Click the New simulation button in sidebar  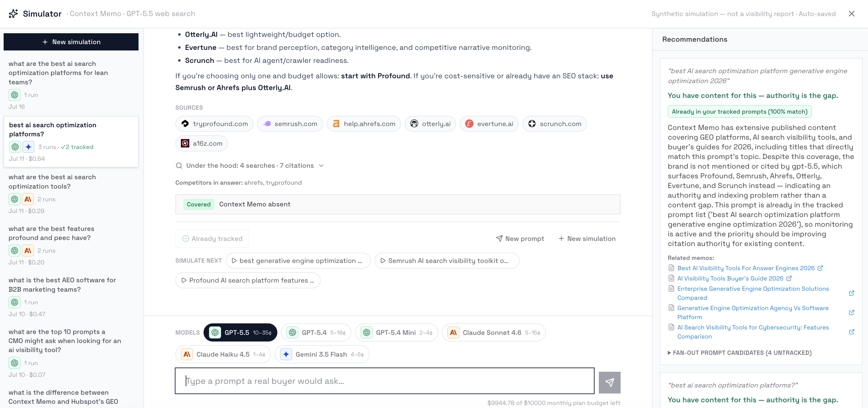[x=71, y=42]
